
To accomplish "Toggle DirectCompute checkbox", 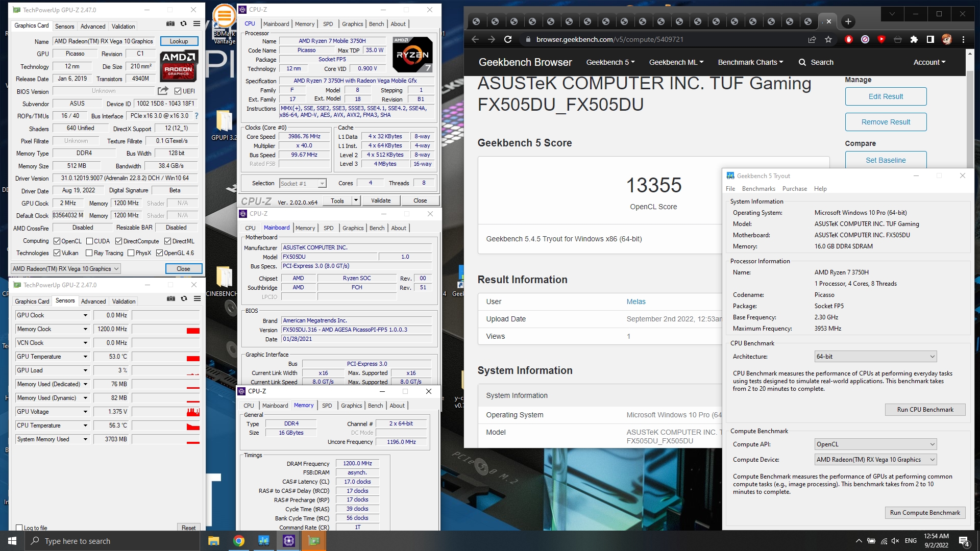I will pyautogui.click(x=118, y=241).
